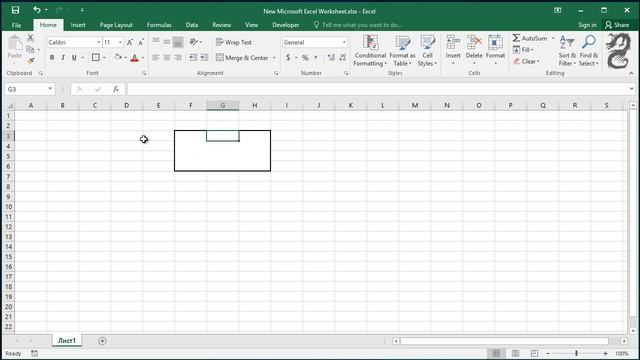
Task: Open Clear options
Action: pyautogui.click(x=526, y=61)
